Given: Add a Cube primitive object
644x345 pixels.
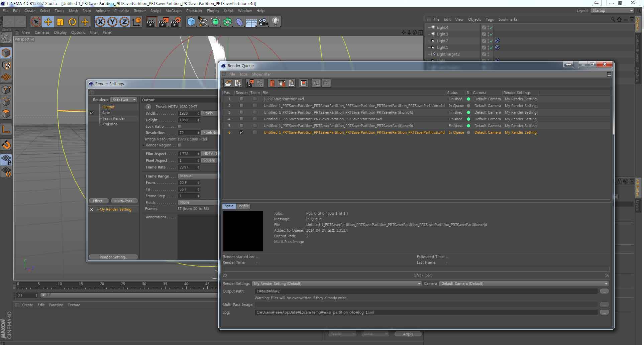Looking at the screenshot, I should 191,22.
